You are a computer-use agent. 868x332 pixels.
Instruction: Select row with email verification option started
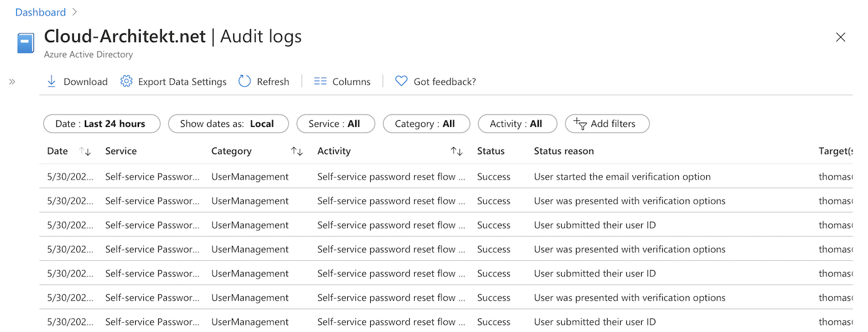(446, 177)
